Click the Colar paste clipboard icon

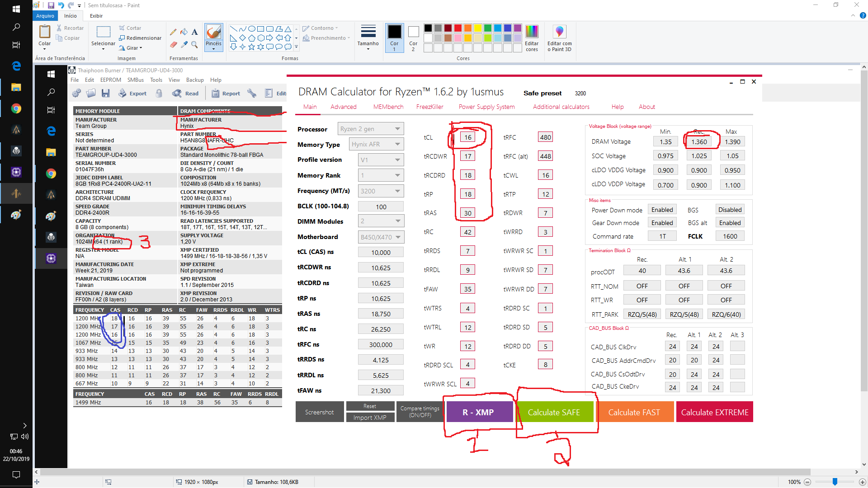click(x=44, y=32)
